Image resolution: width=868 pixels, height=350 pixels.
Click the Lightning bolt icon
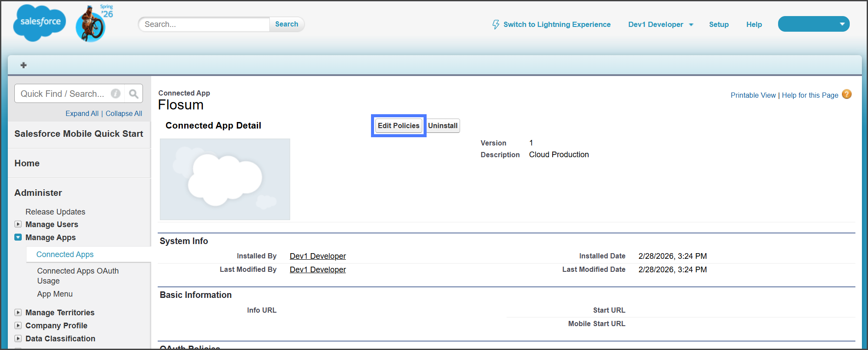[495, 24]
